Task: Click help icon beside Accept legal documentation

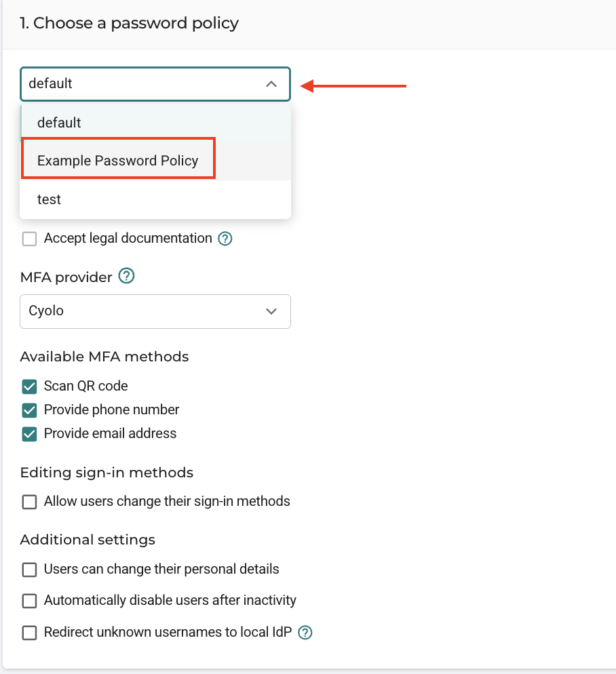Action: point(225,239)
